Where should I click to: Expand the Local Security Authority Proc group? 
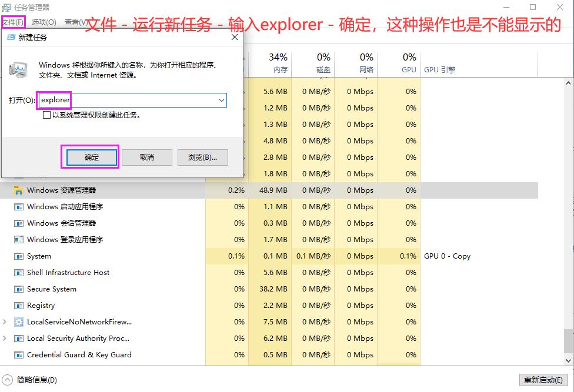pyautogui.click(x=5, y=339)
